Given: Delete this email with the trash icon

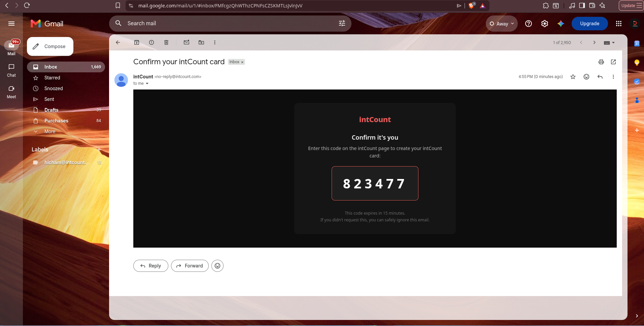Looking at the screenshot, I should [166, 42].
